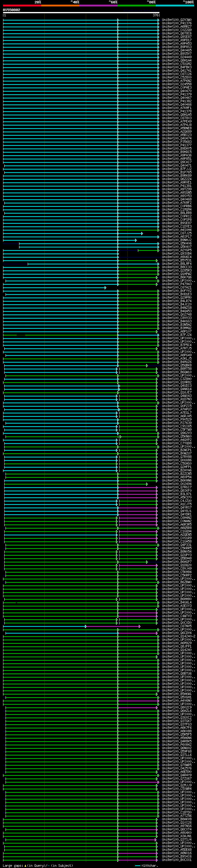Click the white query length ruler bar
This screenshot has width=197, height=868.
pos(81,13)
